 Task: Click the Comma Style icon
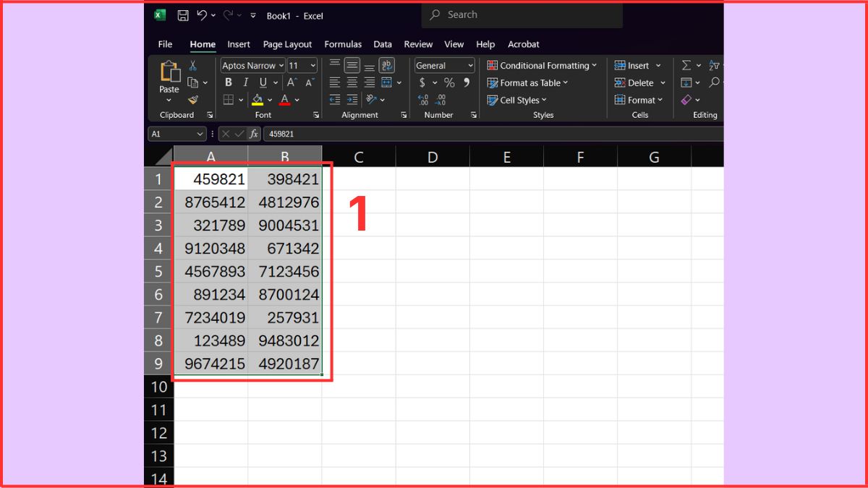click(465, 84)
